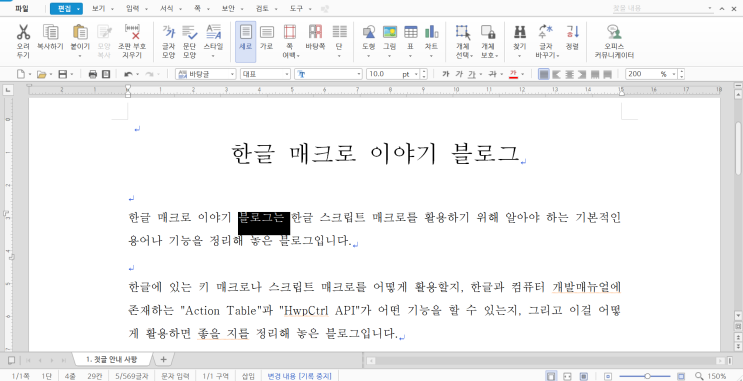Open the 편집 edit menu tab

pyautogui.click(x=66, y=9)
